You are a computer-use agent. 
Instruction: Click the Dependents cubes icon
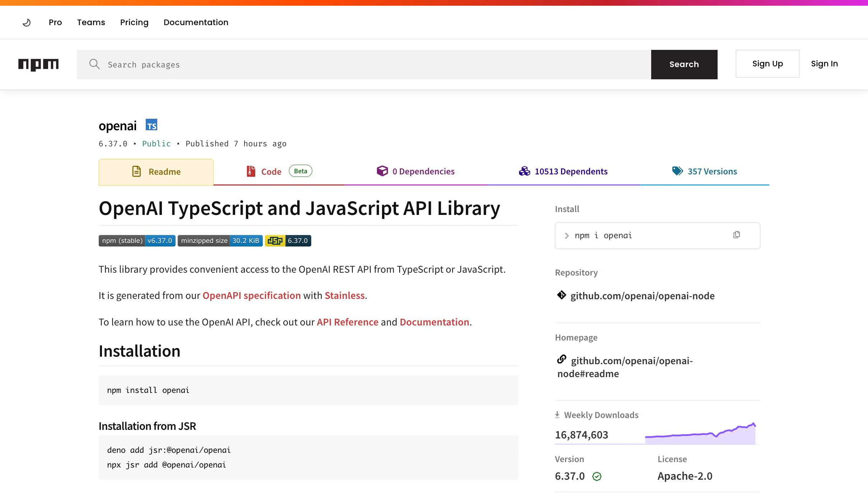pos(524,171)
